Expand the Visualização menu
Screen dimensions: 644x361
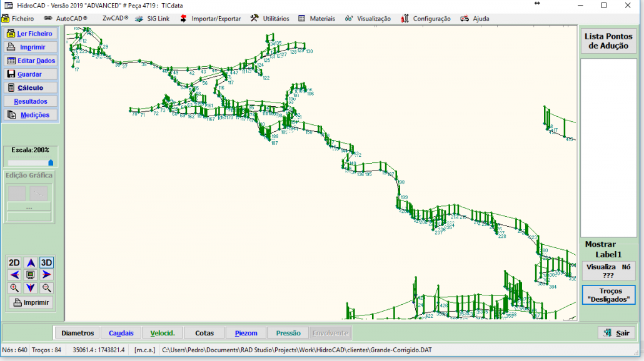[x=368, y=19]
